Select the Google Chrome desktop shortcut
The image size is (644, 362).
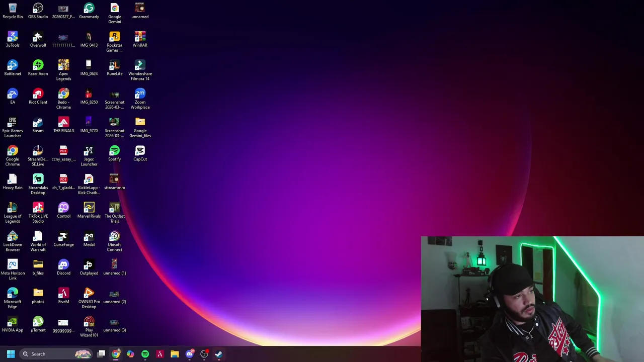coord(13,156)
